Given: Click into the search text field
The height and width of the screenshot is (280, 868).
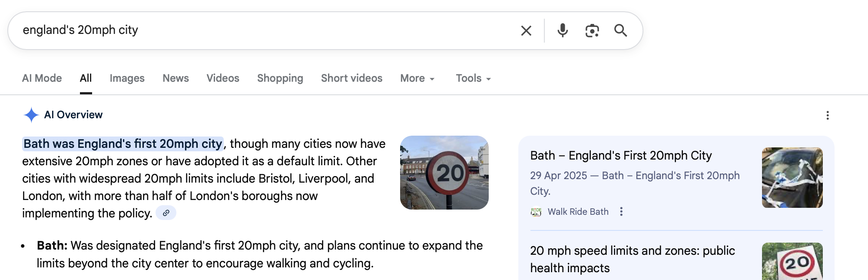Looking at the screenshot, I should 261,30.
